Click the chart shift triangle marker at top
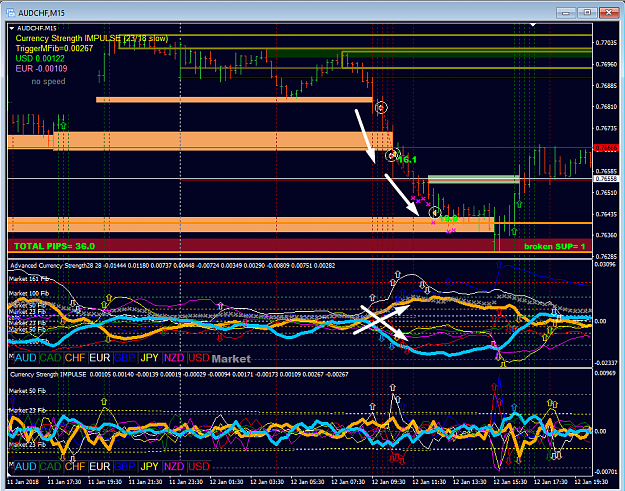This screenshot has height=491, width=625. 533,25
